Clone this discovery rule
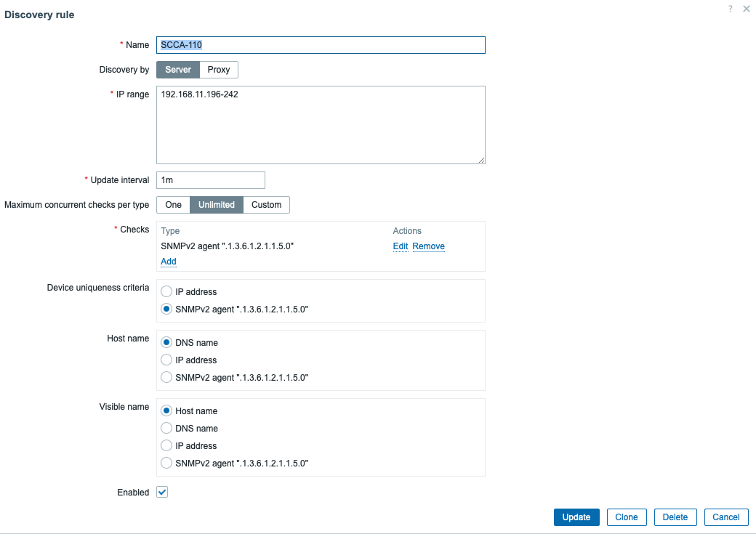This screenshot has width=756, height=534. point(626,517)
